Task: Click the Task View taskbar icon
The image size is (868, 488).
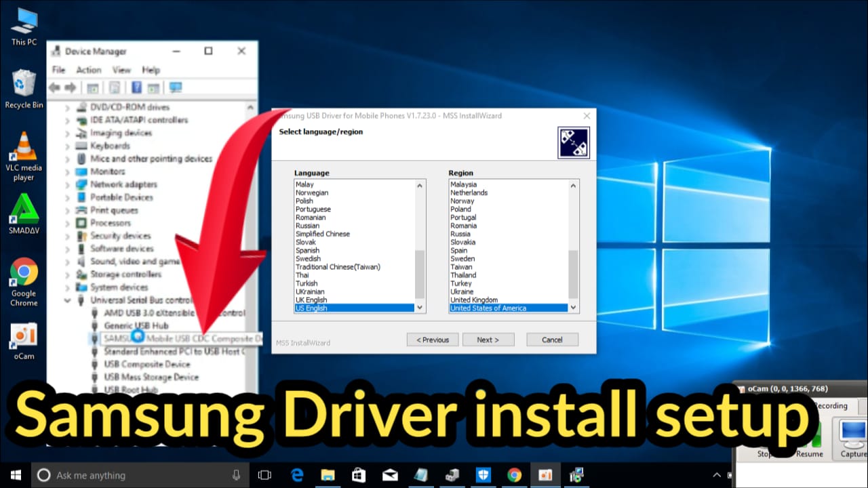Action: (264, 474)
